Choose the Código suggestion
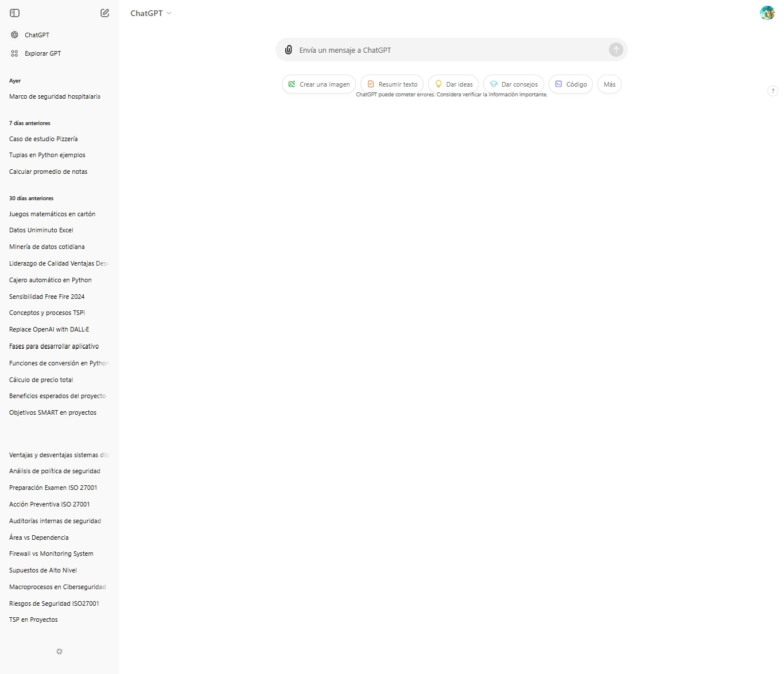 570,84
